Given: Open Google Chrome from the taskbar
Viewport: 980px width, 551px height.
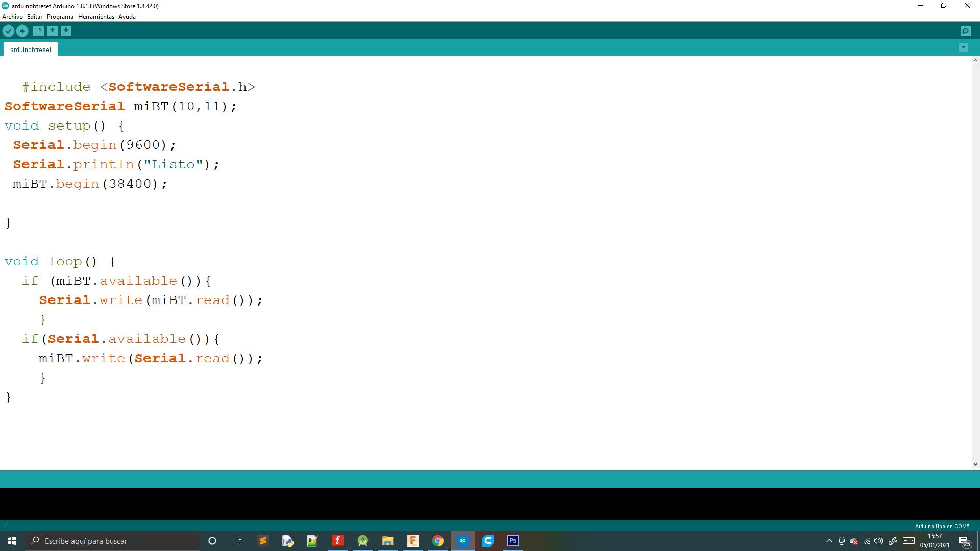Looking at the screenshot, I should [x=438, y=541].
